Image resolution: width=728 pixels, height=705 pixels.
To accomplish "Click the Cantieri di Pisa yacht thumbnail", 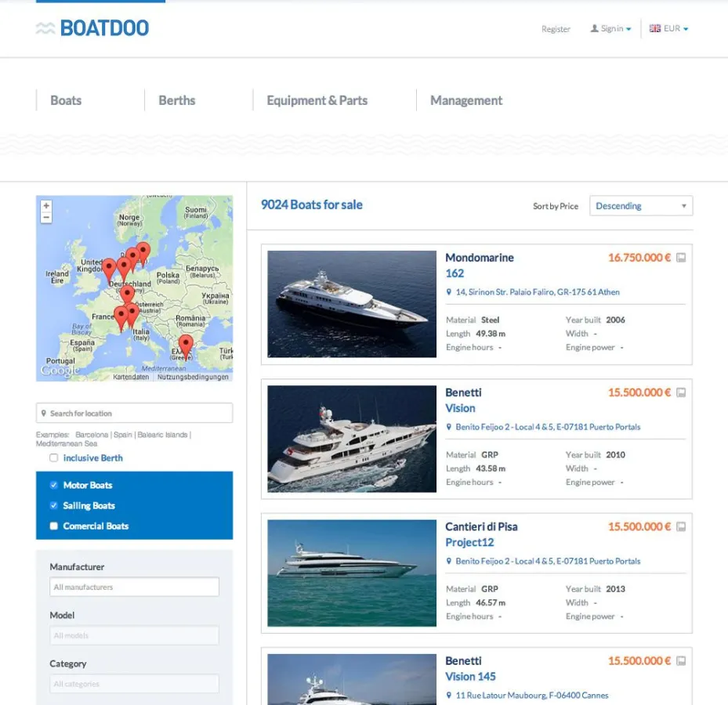I will click(x=351, y=573).
